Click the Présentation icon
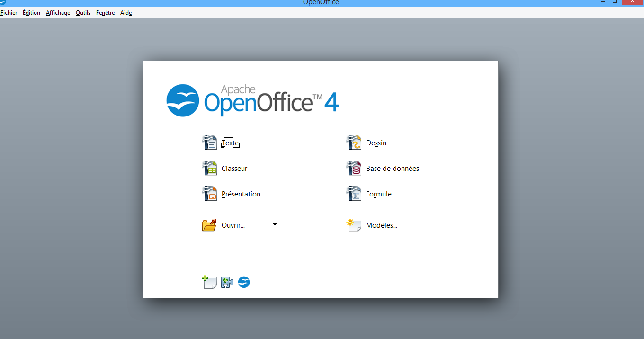644x339 pixels. (209, 194)
